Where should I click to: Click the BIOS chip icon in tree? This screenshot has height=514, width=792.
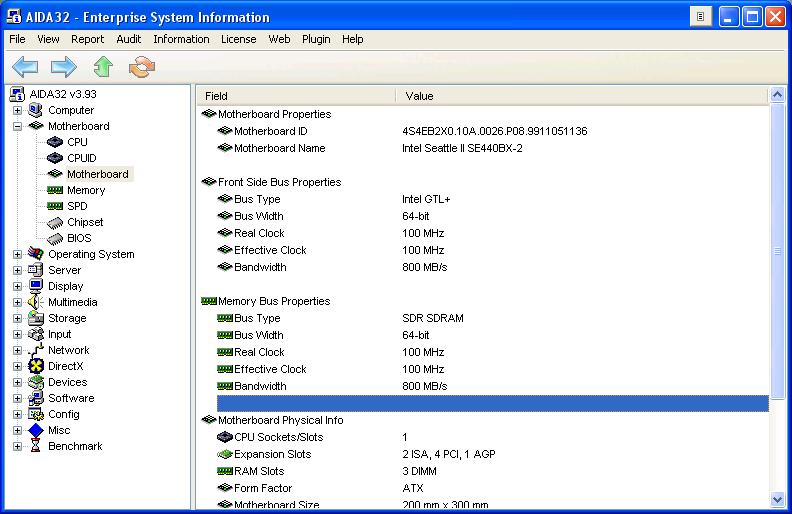click(x=55, y=238)
